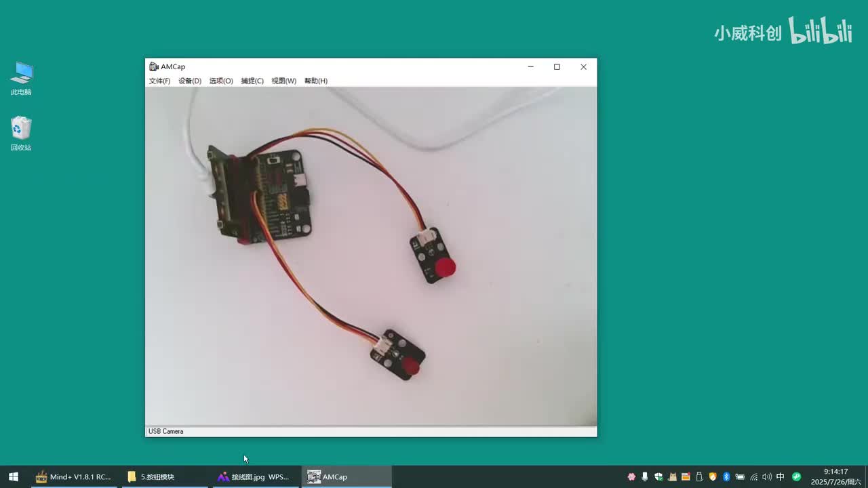
Task: Click the AMCap taskbar button
Action: click(346, 476)
